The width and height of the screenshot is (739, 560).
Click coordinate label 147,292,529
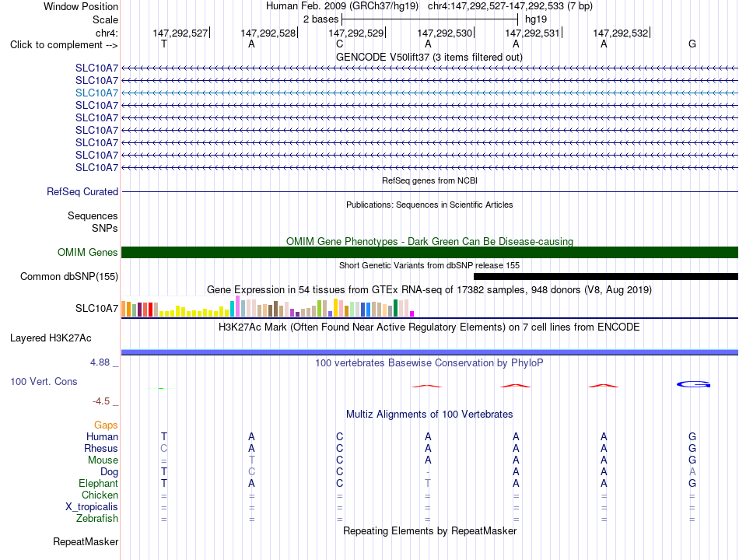(x=355, y=33)
